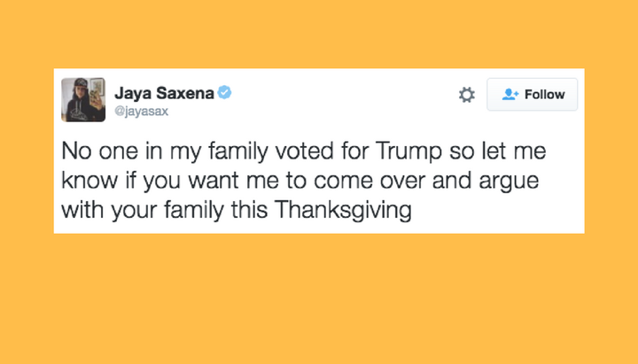Click the word argue in the tweet
The height and width of the screenshot is (364, 638).
click(x=509, y=182)
